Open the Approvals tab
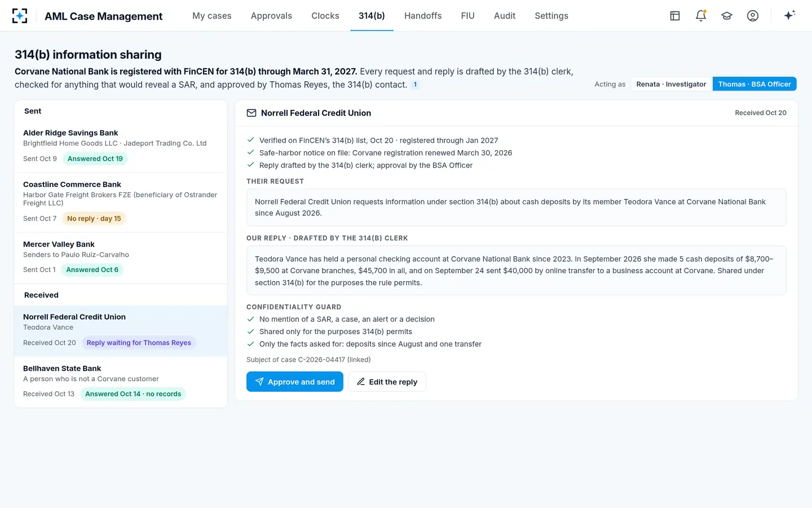 point(271,16)
